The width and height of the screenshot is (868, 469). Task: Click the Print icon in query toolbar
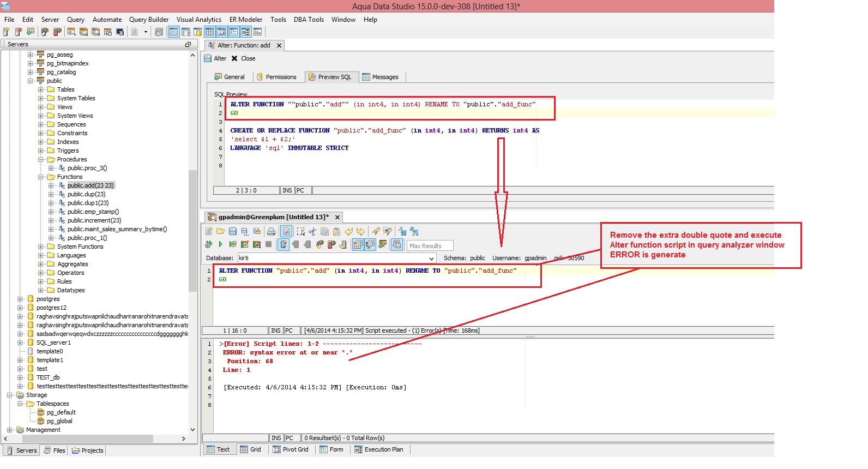coord(271,231)
